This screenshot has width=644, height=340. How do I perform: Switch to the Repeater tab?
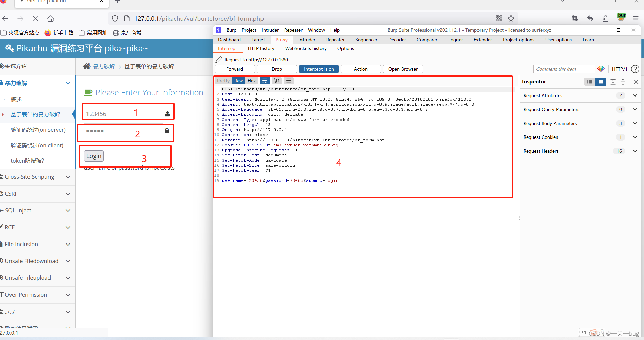click(x=335, y=40)
